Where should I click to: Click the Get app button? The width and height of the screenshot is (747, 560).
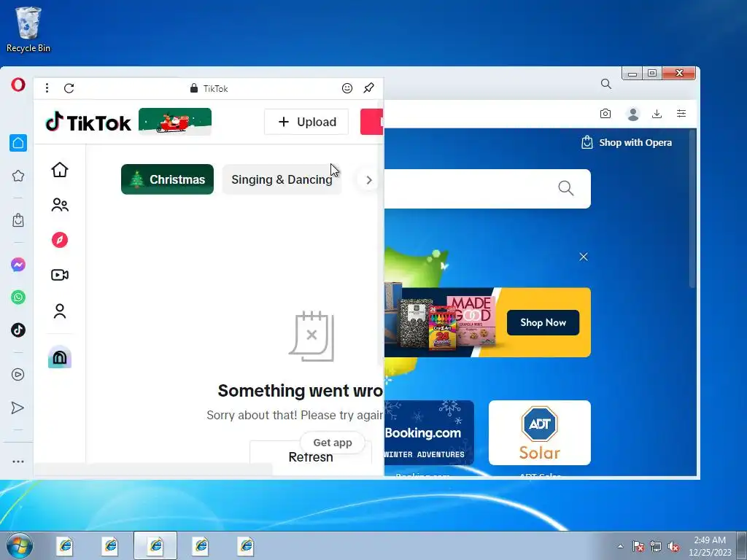tap(333, 443)
